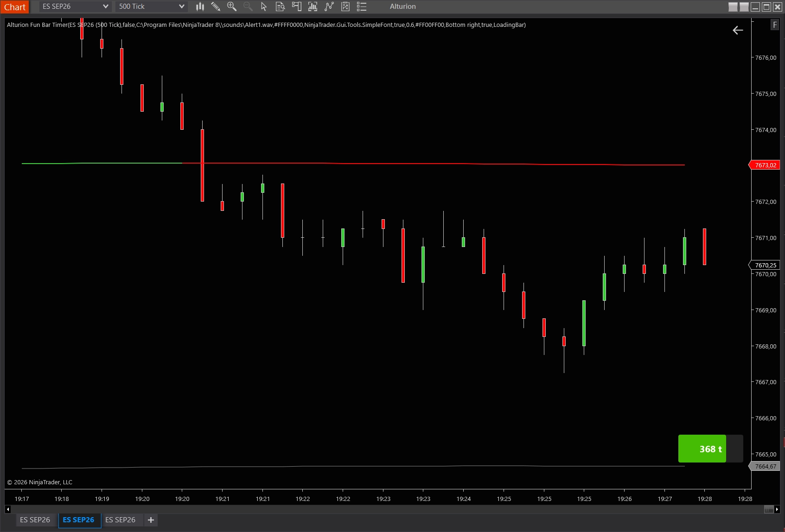The height and width of the screenshot is (532, 785).
Task: Open the bar type chart style icon
Action: click(x=200, y=6)
